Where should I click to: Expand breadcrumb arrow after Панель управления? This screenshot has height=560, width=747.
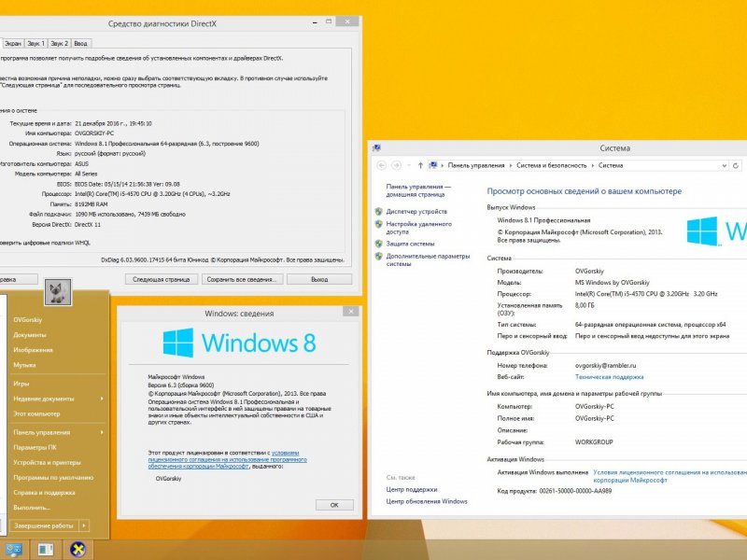pyautogui.click(x=510, y=165)
